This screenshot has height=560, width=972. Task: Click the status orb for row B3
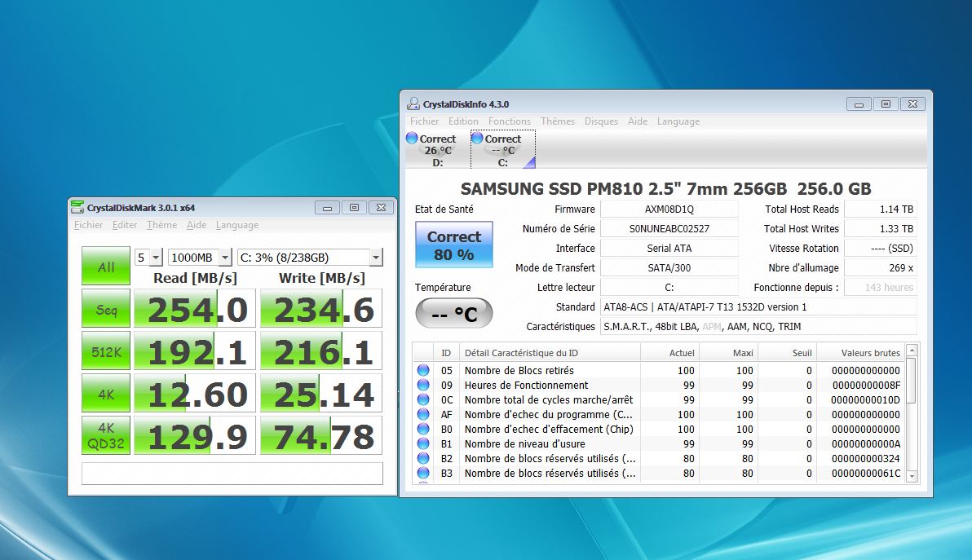pyautogui.click(x=423, y=474)
